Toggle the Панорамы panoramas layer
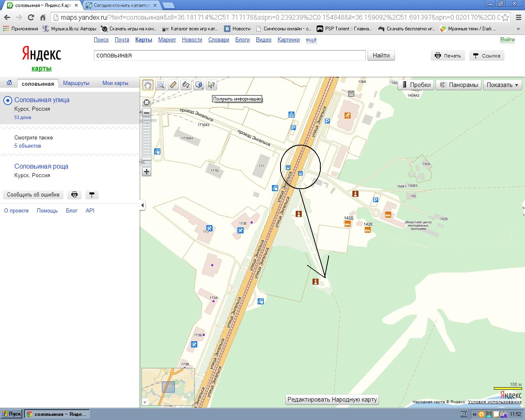525x420 pixels. [x=459, y=85]
